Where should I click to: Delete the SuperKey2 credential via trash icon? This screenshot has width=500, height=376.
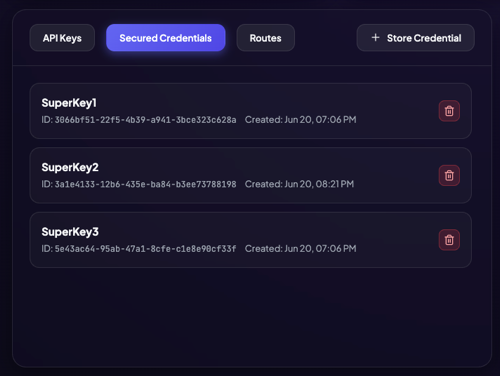tap(449, 175)
